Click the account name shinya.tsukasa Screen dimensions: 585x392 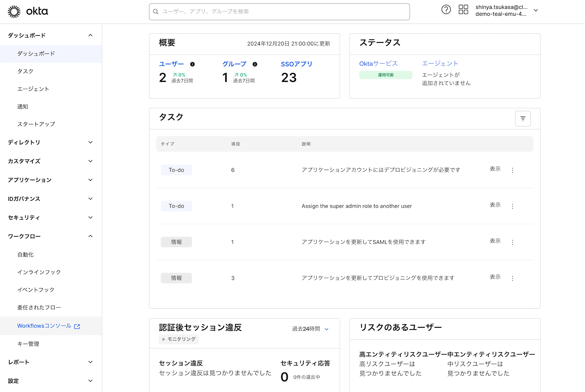[x=501, y=7]
